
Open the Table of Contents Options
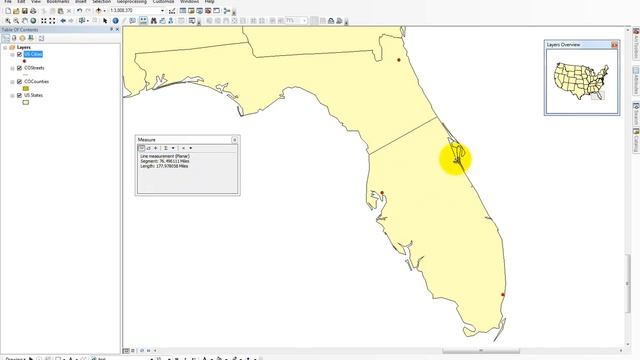[41, 38]
